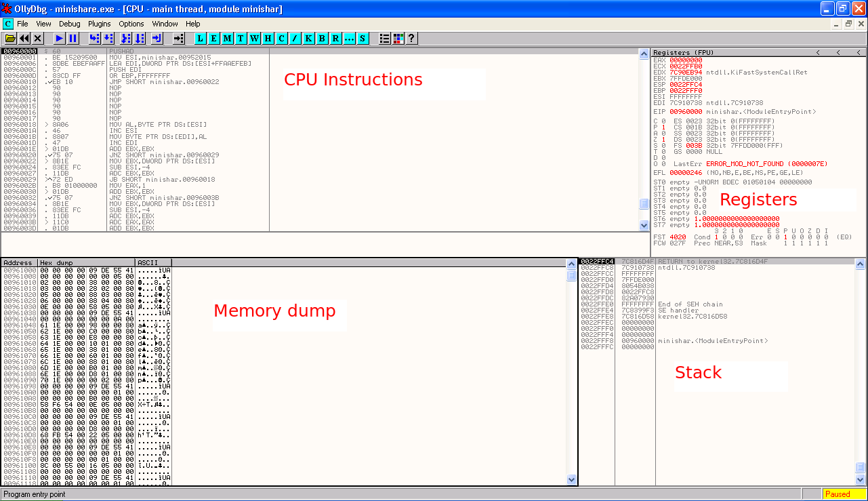868x501 pixels.
Task: Close the debugged program with the X toolbar icon
Action: [38, 39]
